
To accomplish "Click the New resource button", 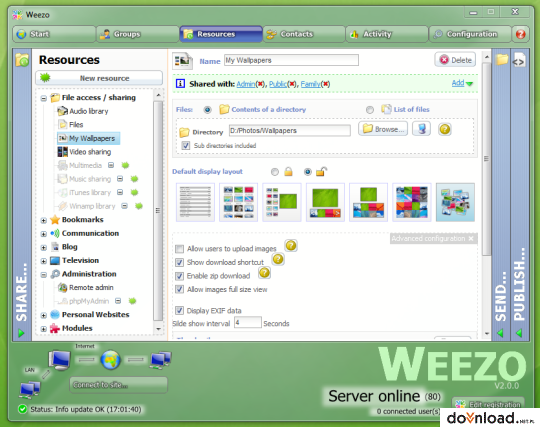I will [x=99, y=78].
